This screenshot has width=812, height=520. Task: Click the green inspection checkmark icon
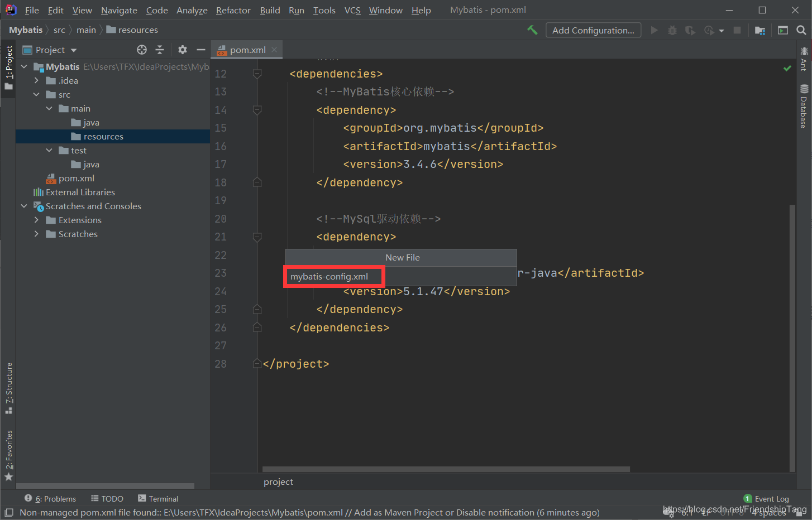(x=787, y=68)
